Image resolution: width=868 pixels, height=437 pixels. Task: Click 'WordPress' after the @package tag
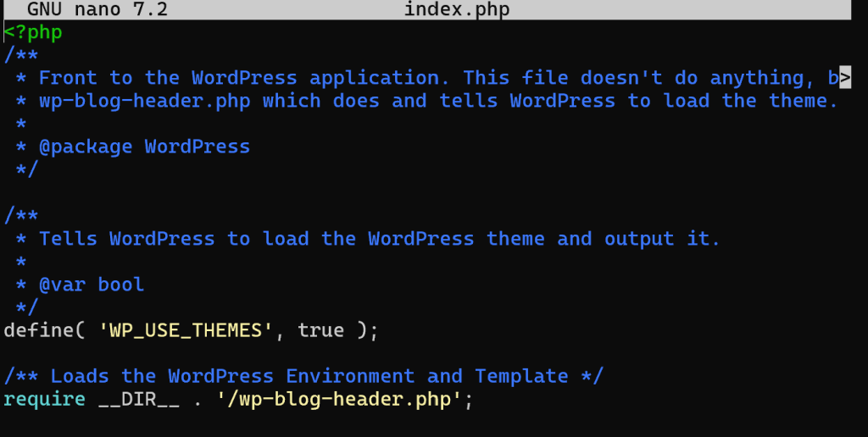coord(198,147)
